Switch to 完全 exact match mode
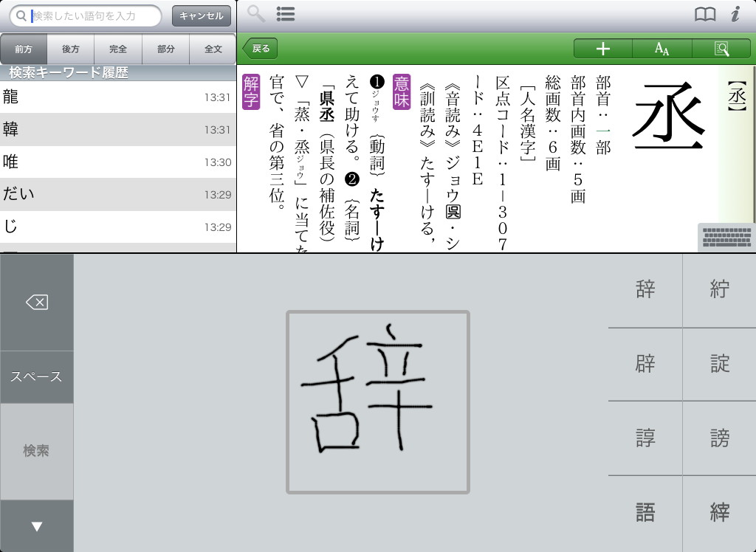The width and height of the screenshot is (756, 552). point(118,49)
